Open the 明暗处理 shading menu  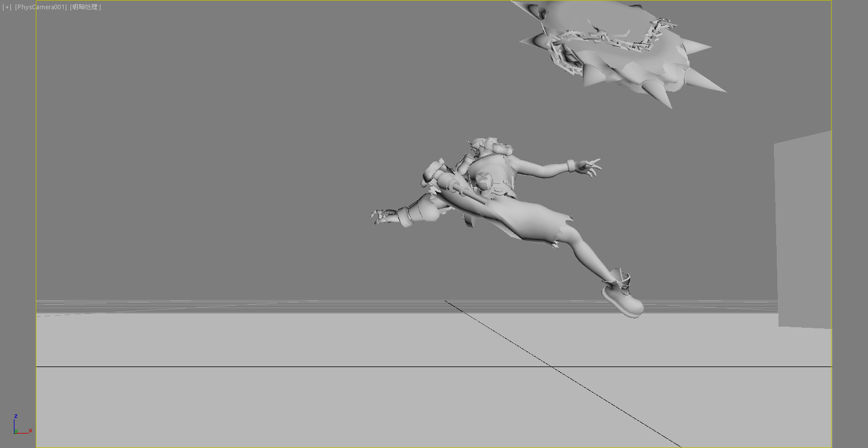coord(85,7)
